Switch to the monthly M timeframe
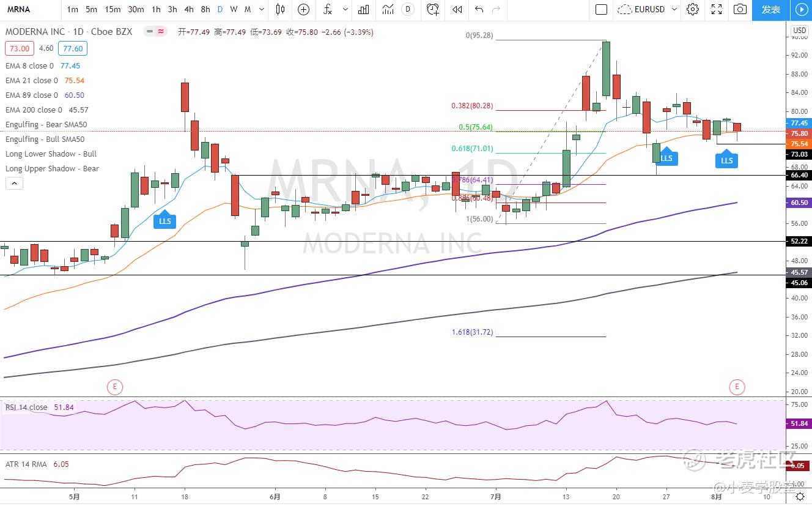The height and width of the screenshot is (506, 812). tap(248, 9)
